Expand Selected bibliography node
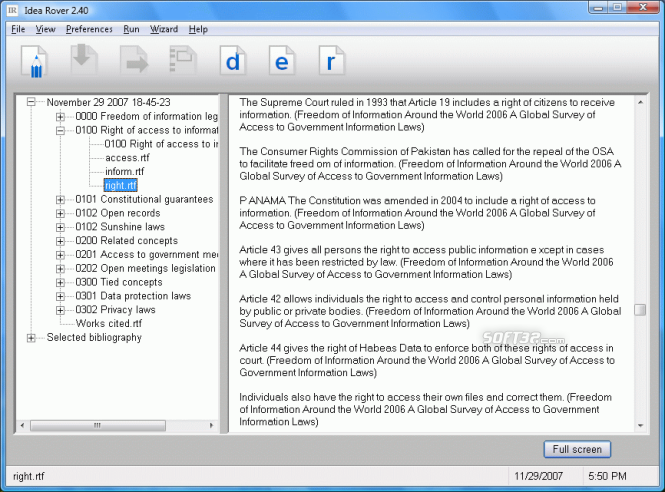665x492 pixels. 31,338
